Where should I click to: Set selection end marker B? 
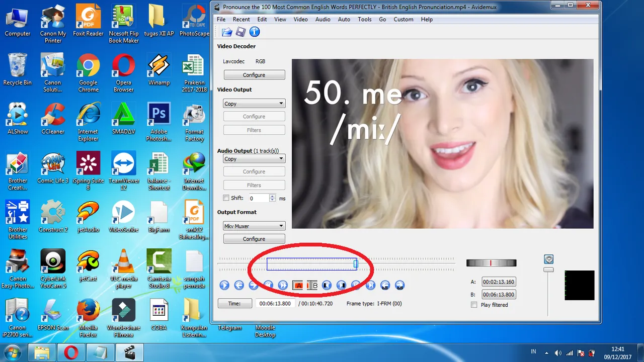[x=312, y=285]
